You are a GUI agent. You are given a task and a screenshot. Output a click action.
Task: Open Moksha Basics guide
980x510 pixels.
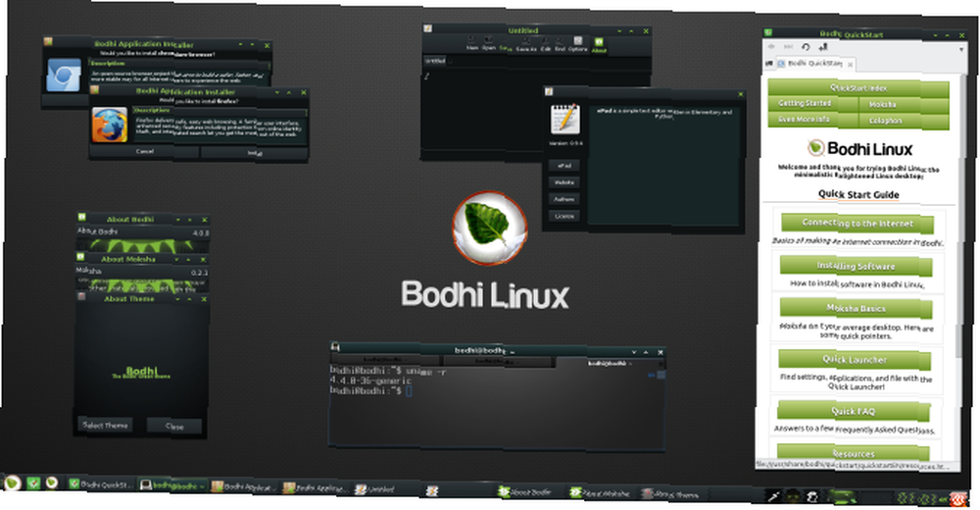856,308
